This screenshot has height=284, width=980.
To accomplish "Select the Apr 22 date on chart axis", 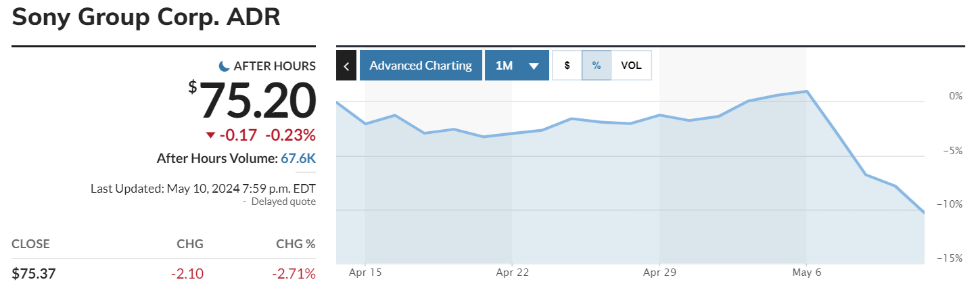I will 513,272.
